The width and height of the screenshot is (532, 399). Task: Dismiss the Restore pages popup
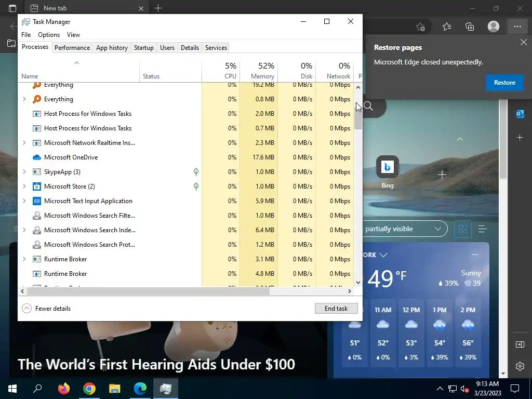(524, 43)
